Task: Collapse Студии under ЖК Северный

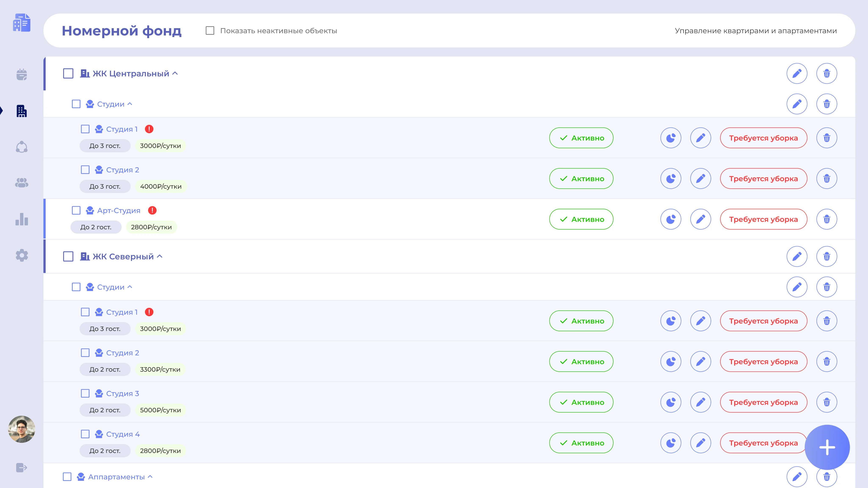Action: (130, 287)
